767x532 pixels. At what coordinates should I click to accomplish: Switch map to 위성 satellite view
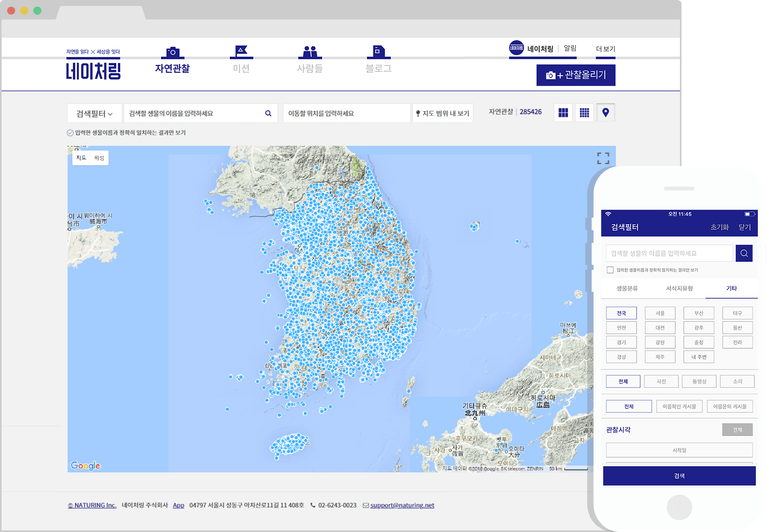[x=99, y=158]
